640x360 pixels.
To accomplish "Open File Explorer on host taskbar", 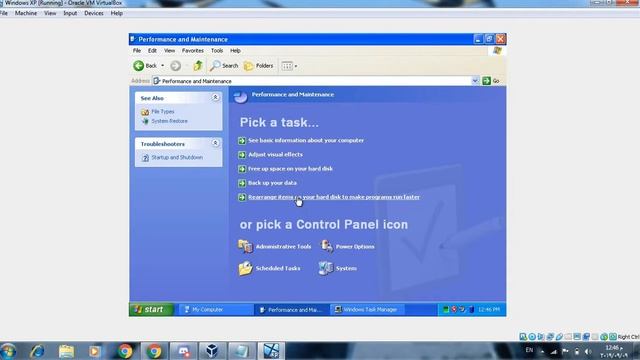I will pyautogui.click(x=66, y=351).
